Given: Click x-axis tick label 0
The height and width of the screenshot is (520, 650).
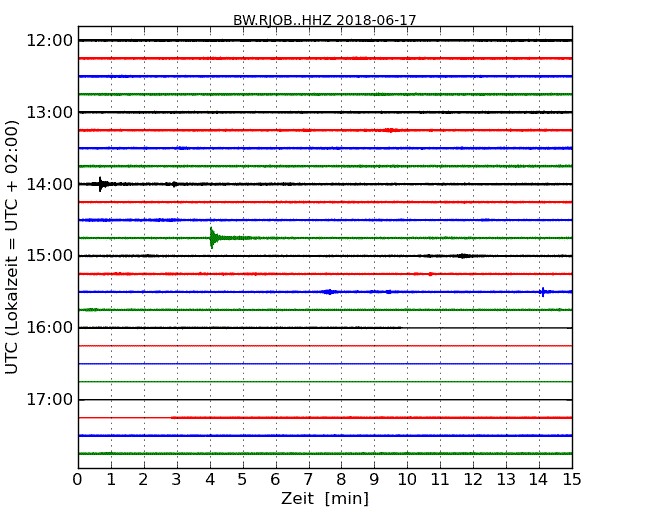Looking at the screenshot, I should tap(78, 480).
